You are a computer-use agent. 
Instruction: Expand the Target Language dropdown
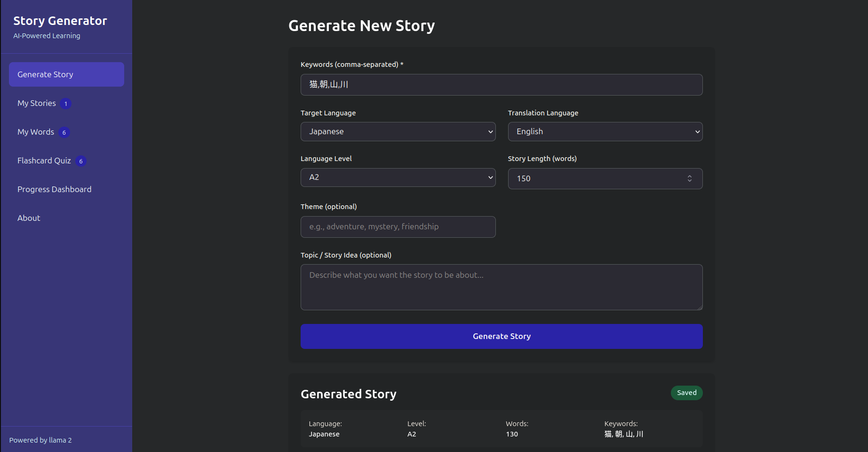tap(398, 132)
